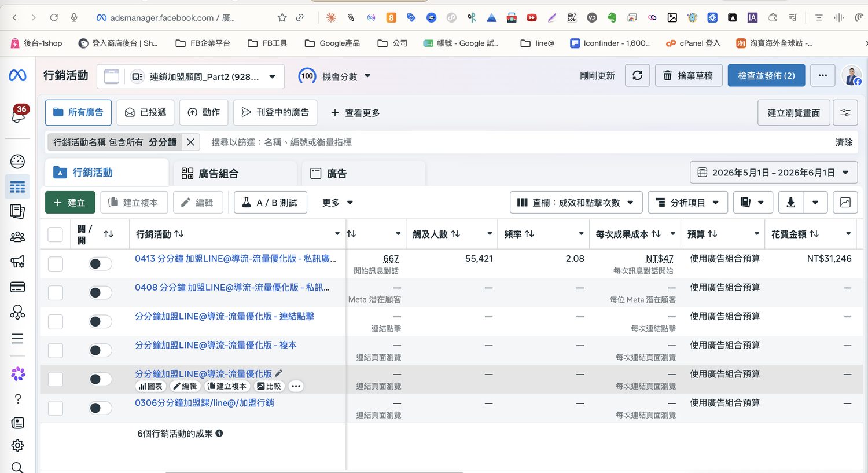Click the 捨棄草稿 button
The image size is (868, 473).
click(x=689, y=75)
